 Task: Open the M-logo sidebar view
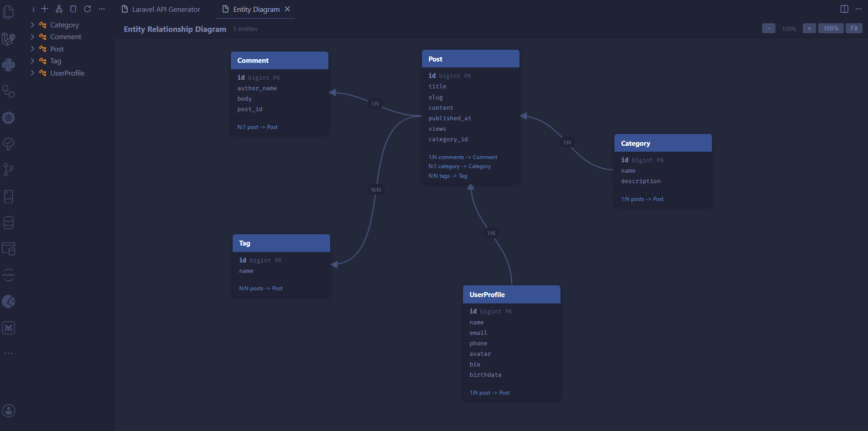(8, 328)
